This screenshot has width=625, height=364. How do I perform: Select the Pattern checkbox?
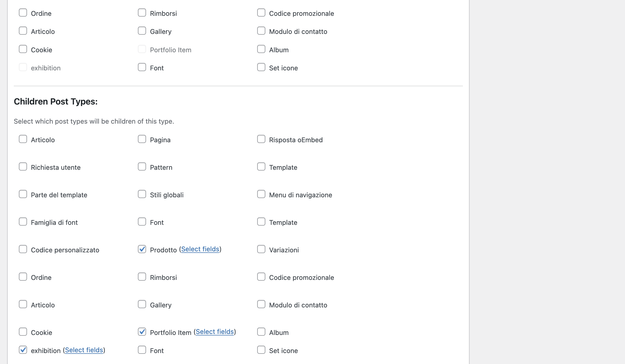coord(142,167)
